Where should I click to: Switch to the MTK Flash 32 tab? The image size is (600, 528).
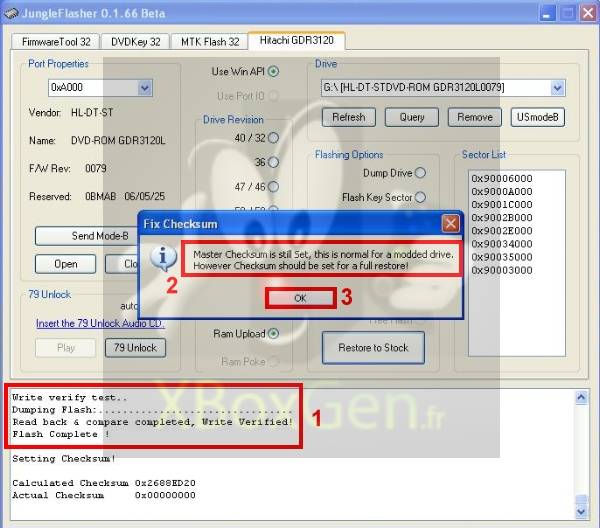(x=210, y=42)
